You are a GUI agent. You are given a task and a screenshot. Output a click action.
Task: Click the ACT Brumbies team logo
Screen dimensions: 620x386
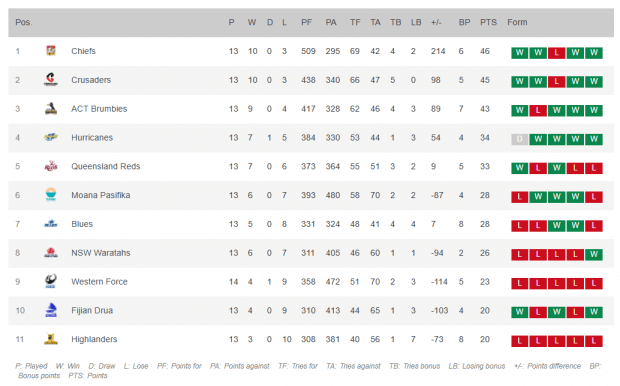click(51, 108)
